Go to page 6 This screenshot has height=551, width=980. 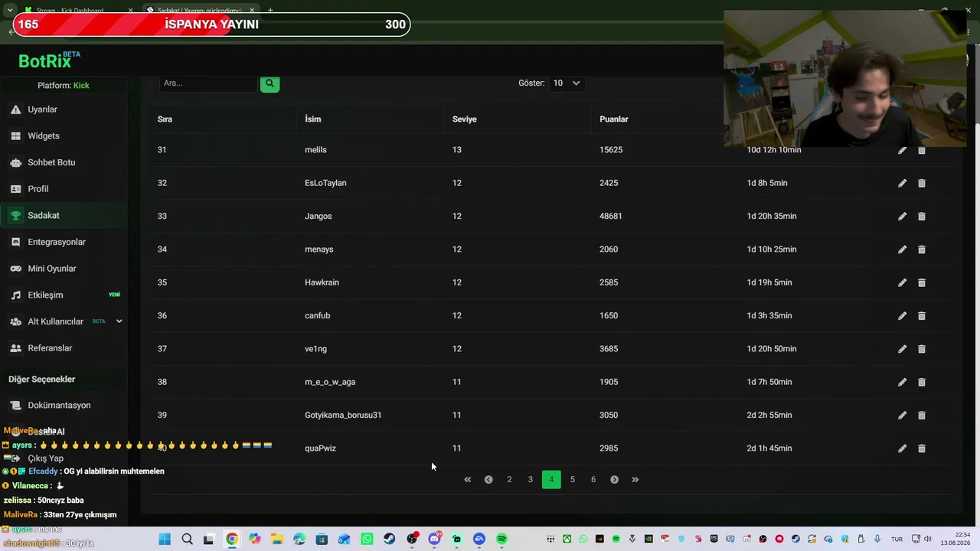pyautogui.click(x=593, y=480)
